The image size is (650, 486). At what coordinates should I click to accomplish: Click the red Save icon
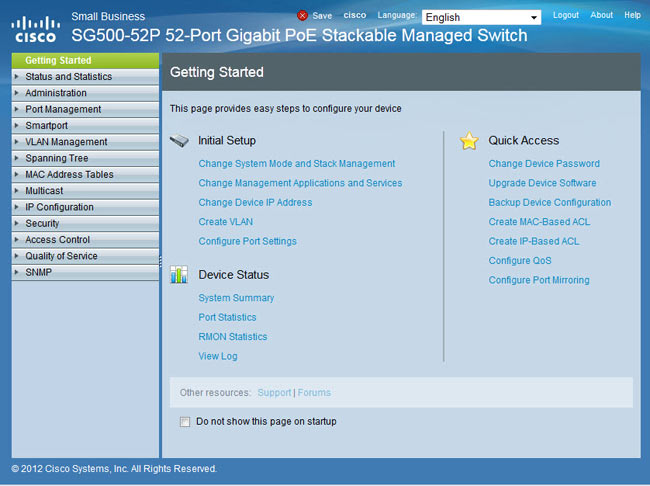click(303, 16)
